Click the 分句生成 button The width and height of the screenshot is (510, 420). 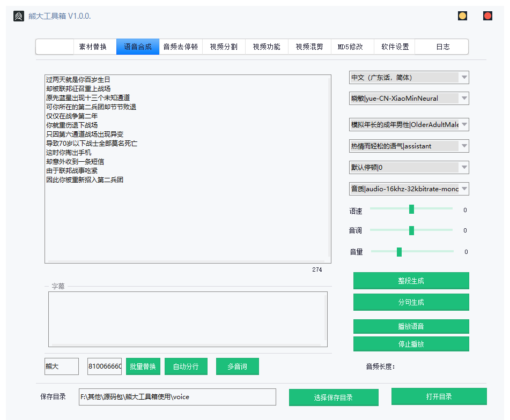click(x=411, y=302)
